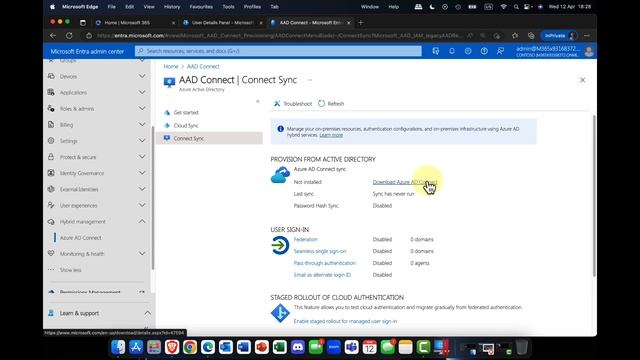This screenshot has height=360, width=640.
Task: Click Show less in the sidebar
Action: (70, 270)
